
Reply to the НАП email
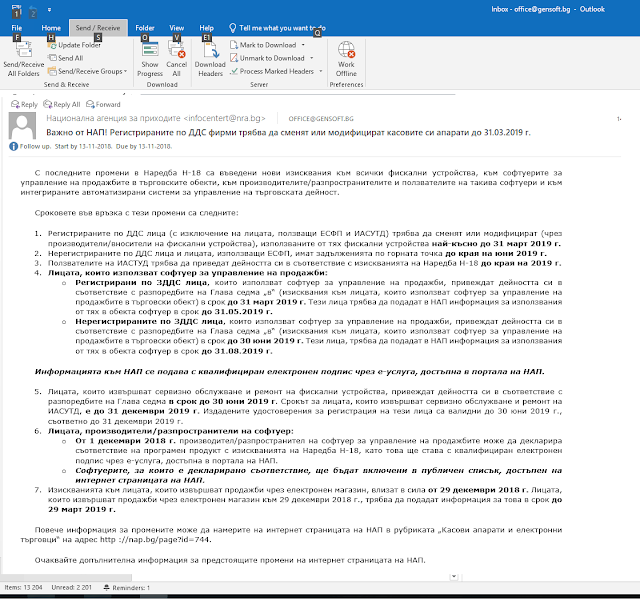pos(24,104)
